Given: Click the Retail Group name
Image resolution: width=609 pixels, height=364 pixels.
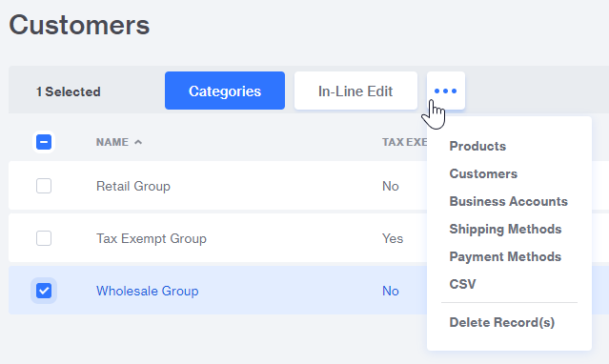Looking at the screenshot, I should [133, 186].
